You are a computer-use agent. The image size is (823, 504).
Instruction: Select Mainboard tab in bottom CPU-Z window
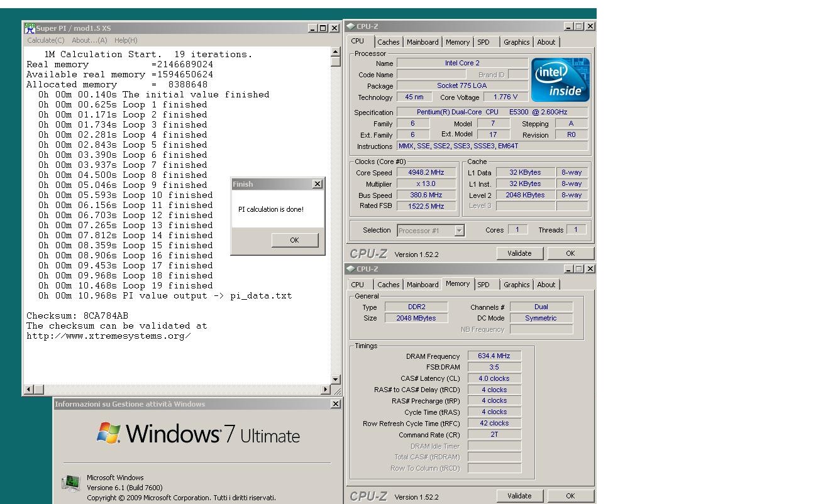(x=423, y=285)
